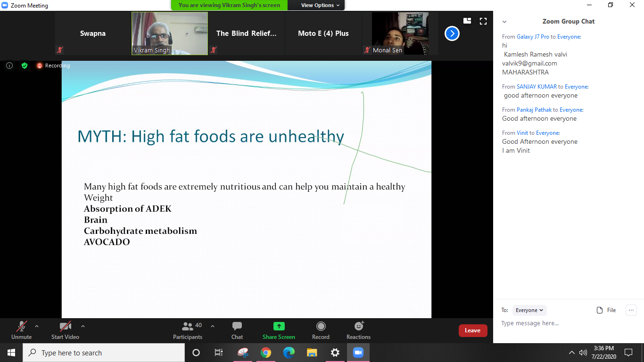Image resolution: width=644 pixels, height=362 pixels.
Task: Open the Chat panel icon
Action: (237, 330)
